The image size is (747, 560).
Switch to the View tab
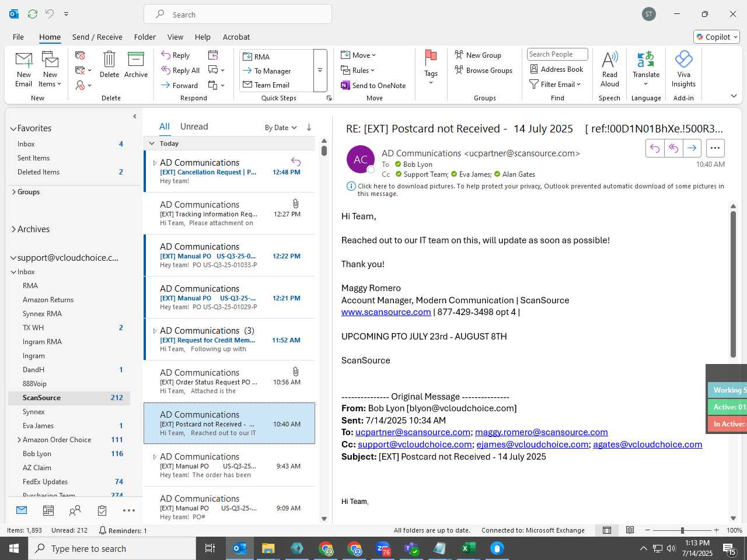[175, 37]
